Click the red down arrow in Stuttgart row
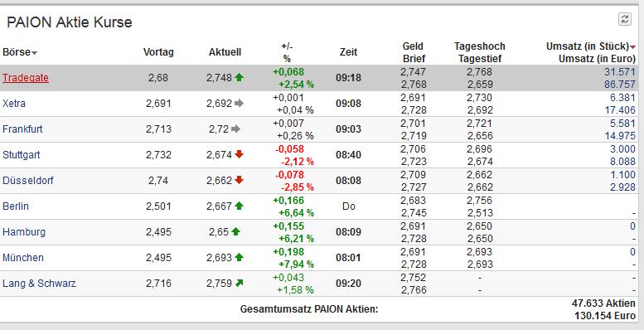The image size is (644, 330). click(x=239, y=154)
